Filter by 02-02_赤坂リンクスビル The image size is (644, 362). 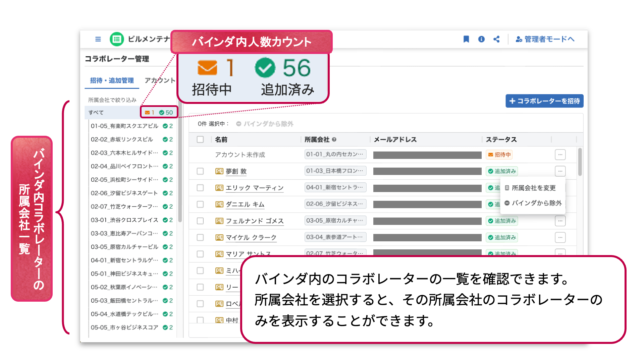click(132, 139)
